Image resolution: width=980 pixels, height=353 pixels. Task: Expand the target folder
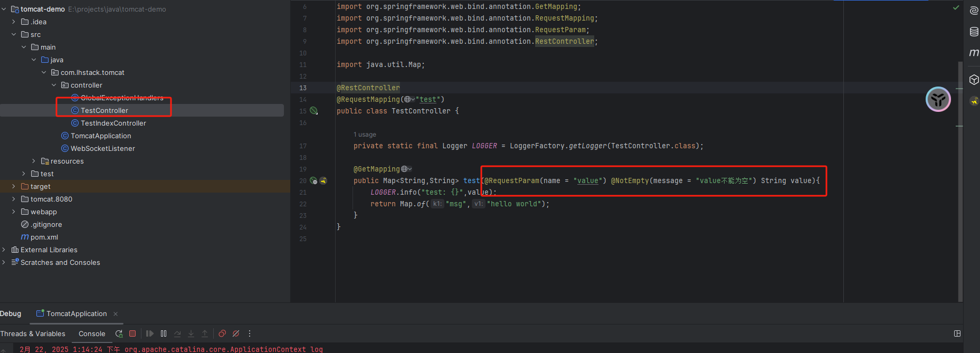point(14,186)
